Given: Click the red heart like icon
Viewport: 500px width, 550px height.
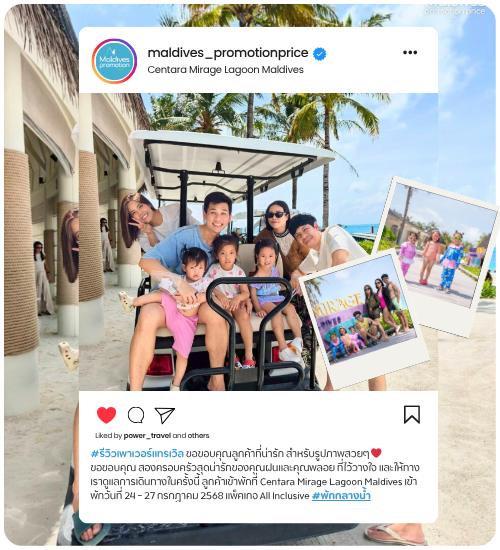Looking at the screenshot, I should tap(106, 415).
